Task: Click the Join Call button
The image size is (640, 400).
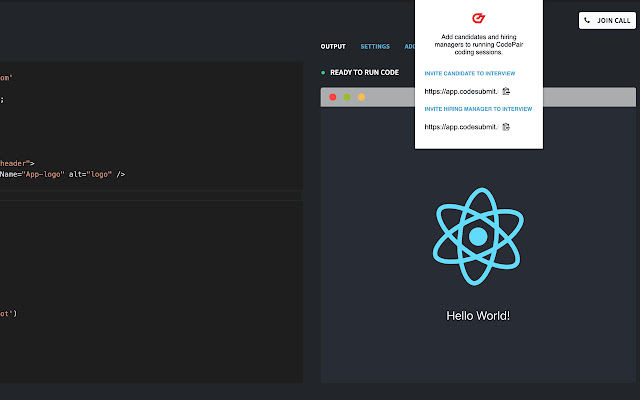Action: 607,20
